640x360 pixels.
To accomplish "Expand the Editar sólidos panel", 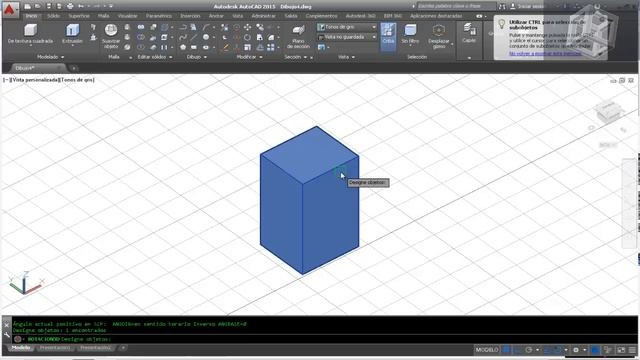I will pos(155,57).
